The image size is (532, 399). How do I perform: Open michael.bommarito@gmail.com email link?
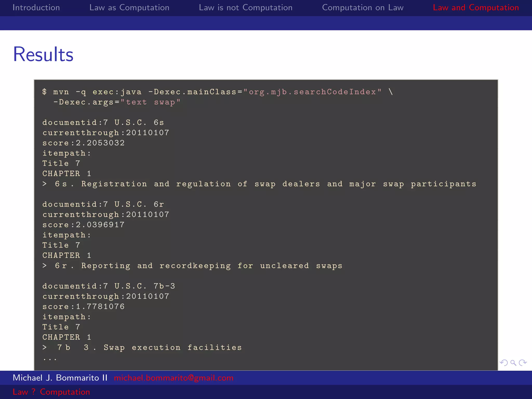[174, 378]
